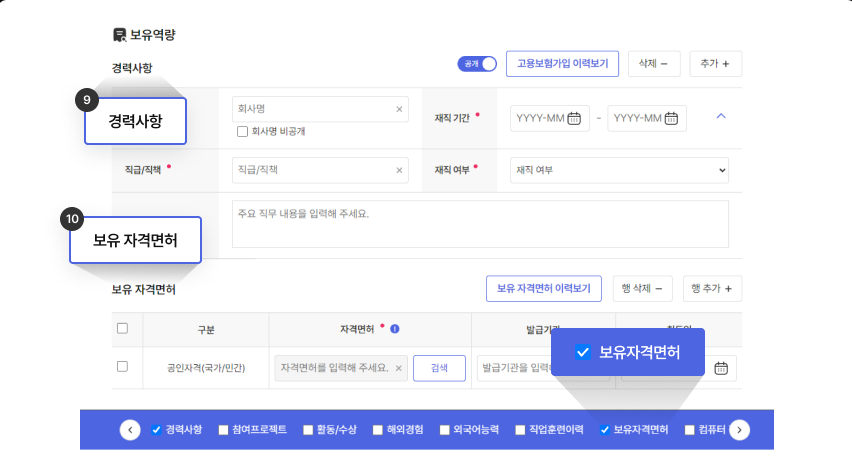Focus the 직급/직책 input field
Screen dimensions: 852x459
click(x=320, y=170)
